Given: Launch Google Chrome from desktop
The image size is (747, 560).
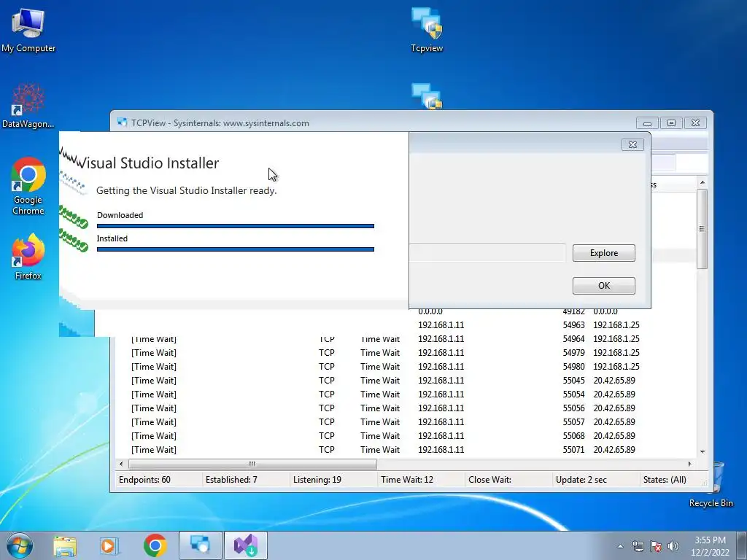Looking at the screenshot, I should coord(28,186).
